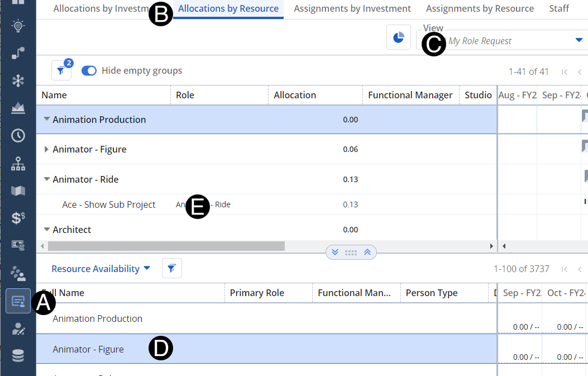Collapse the Animation Production group
This screenshot has width=588, height=376.
[x=46, y=120]
